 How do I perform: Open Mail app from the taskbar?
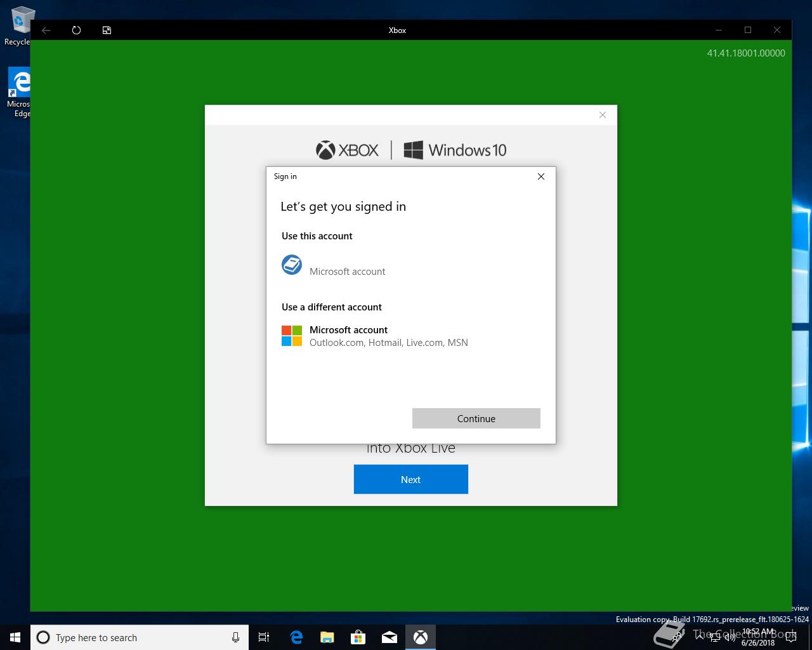click(389, 637)
